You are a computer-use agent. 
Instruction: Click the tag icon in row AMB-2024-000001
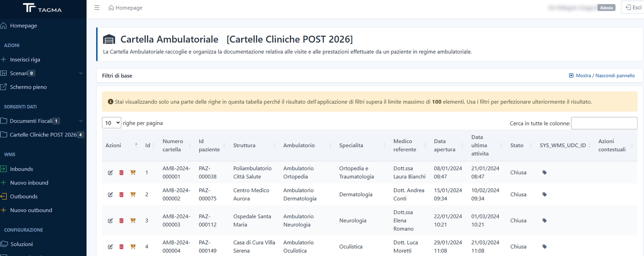[545, 173]
